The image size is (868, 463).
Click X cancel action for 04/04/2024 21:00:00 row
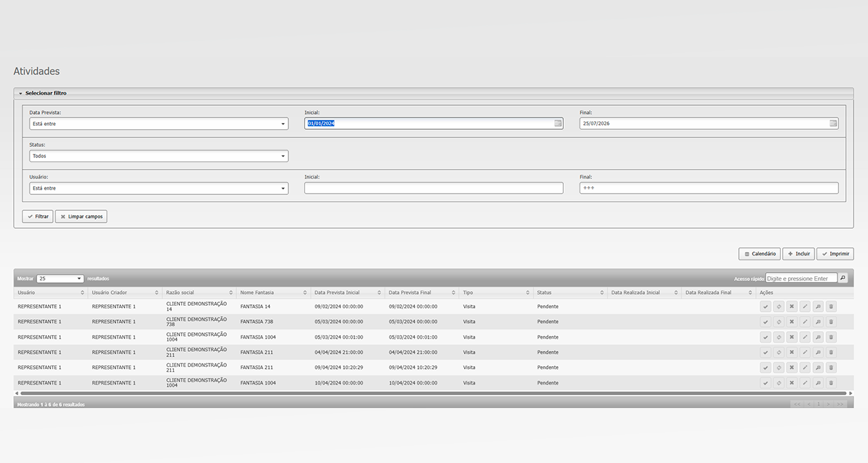pyautogui.click(x=792, y=352)
